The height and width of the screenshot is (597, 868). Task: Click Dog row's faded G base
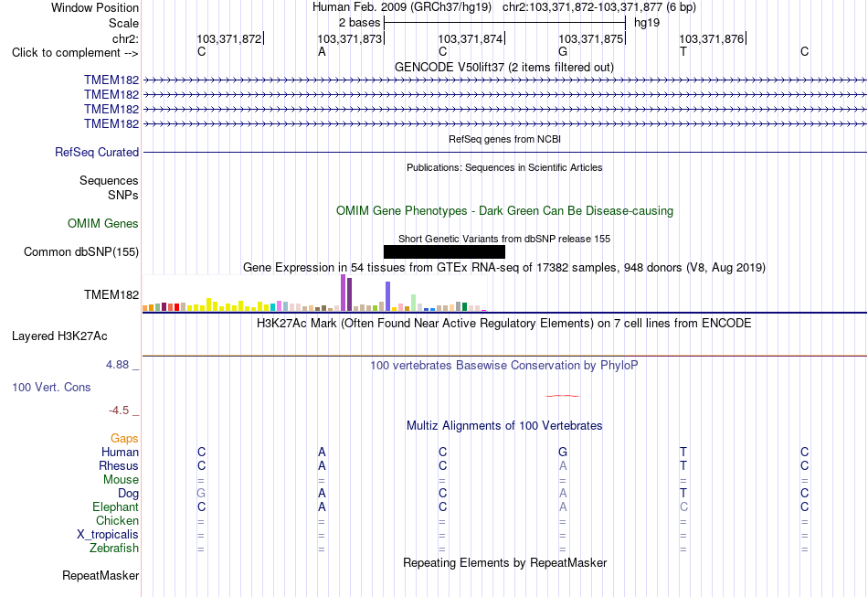pyautogui.click(x=201, y=493)
